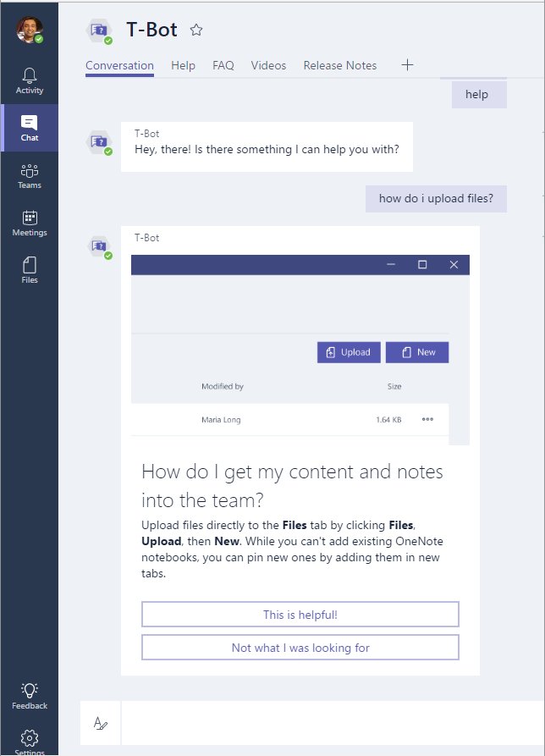Viewport: 545px width, 756px height.
Task: Open the user profile avatar
Action: 30,30
